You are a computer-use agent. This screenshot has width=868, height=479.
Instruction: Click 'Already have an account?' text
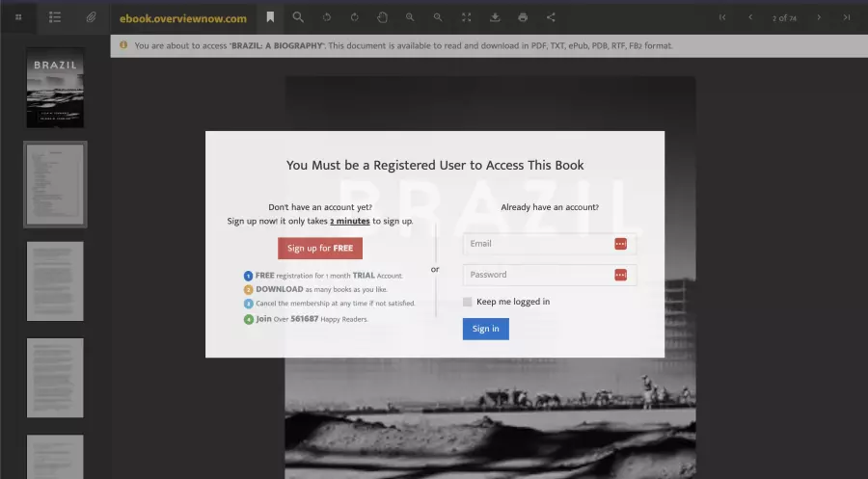[x=550, y=207]
